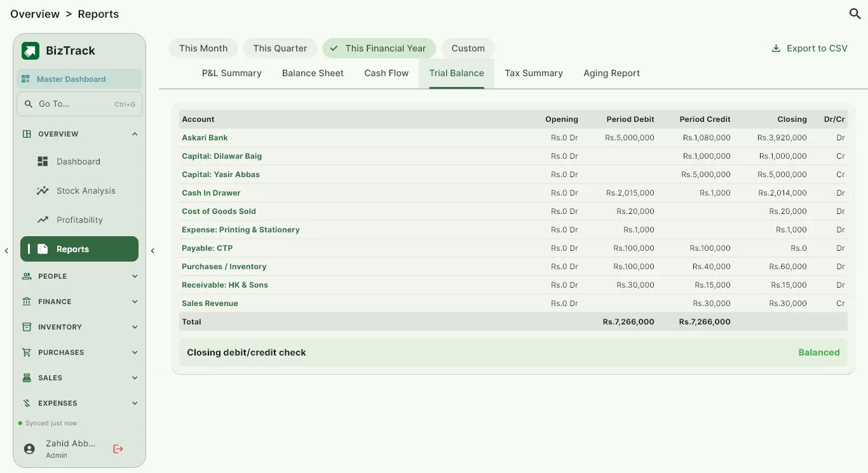Screen dimensions: 868x473
Task: Open the Cash Flow tab
Action: click(x=386, y=73)
